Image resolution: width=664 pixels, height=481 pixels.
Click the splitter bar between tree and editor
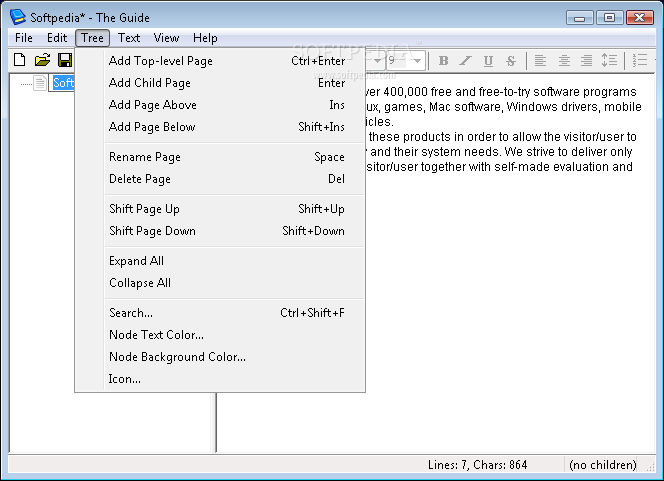(215, 423)
